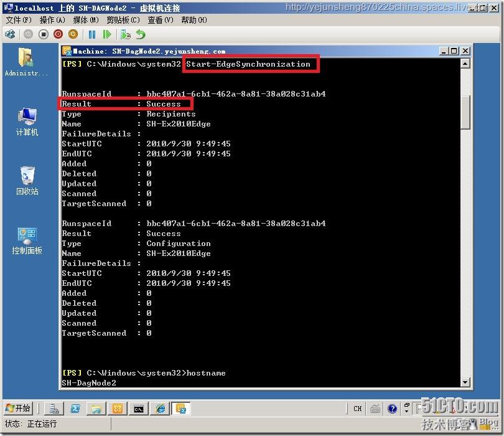This screenshot has width=504, height=436.
Task: Launch Internet Explorer from the taskbar
Action: 160,409
